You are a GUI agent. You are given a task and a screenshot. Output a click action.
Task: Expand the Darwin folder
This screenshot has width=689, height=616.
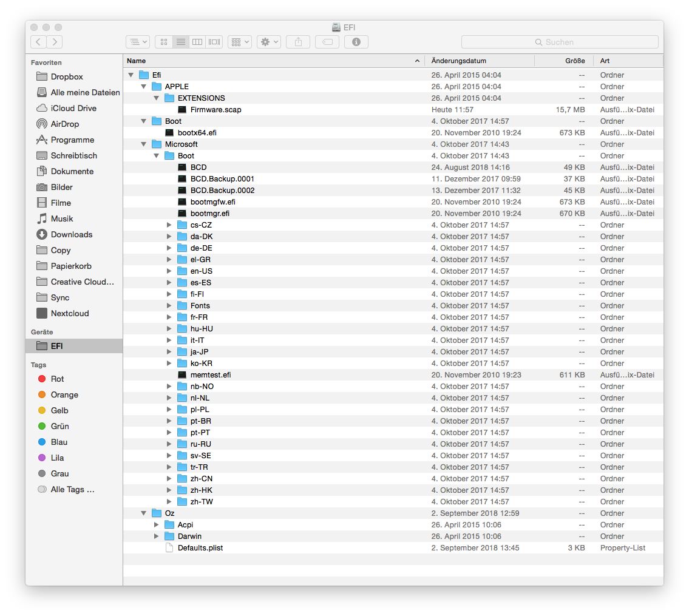[x=157, y=536]
